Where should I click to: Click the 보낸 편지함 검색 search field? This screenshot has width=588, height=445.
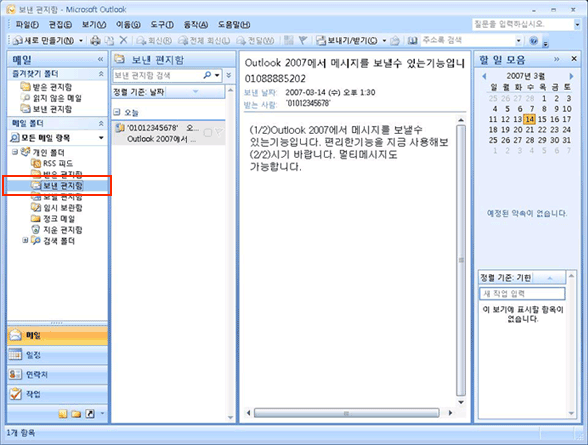coord(158,76)
